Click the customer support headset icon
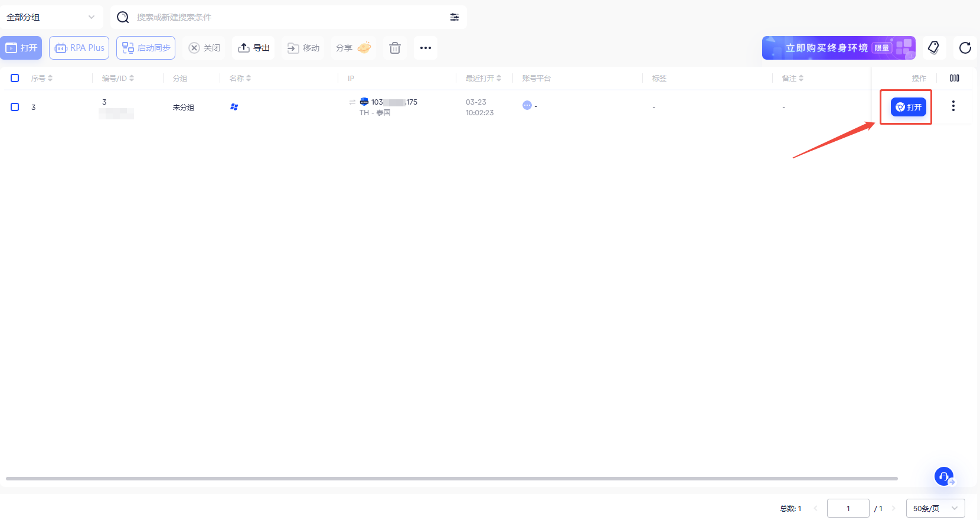The height and width of the screenshot is (520, 980). coord(943,476)
